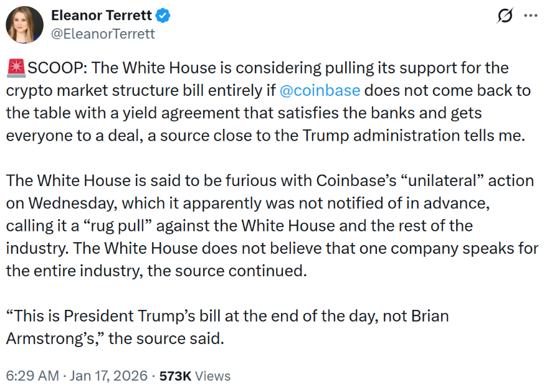This screenshot has height=392, width=547.
Task: Open Eleanor Terrett's profile picture
Action: click(x=25, y=26)
